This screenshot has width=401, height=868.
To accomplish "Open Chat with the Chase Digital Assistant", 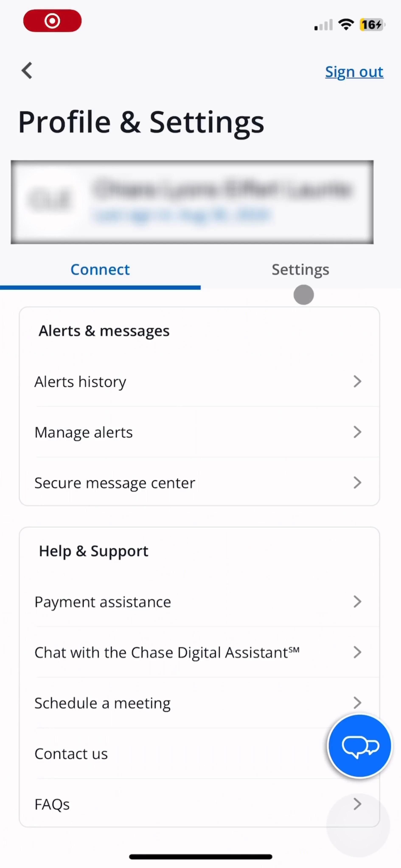I will (x=167, y=652).
